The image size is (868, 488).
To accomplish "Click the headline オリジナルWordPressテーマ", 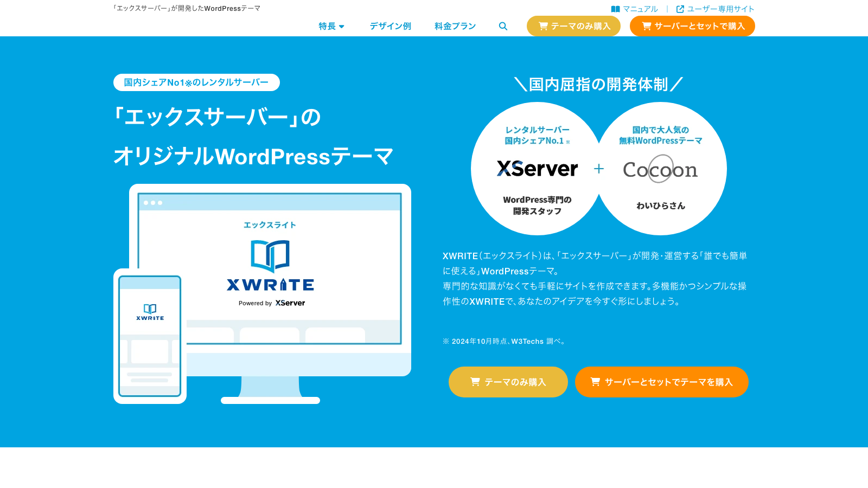I will pos(253,156).
